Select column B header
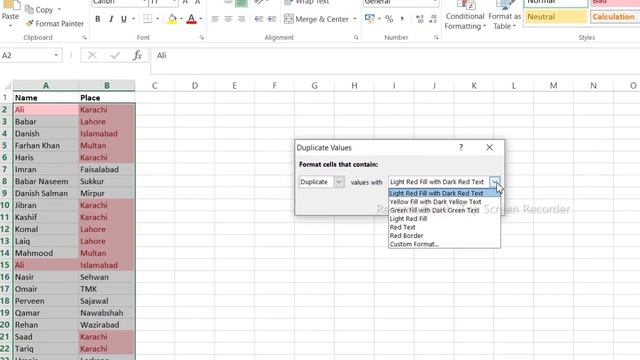Viewport: 640px width, 360px height. click(x=107, y=86)
